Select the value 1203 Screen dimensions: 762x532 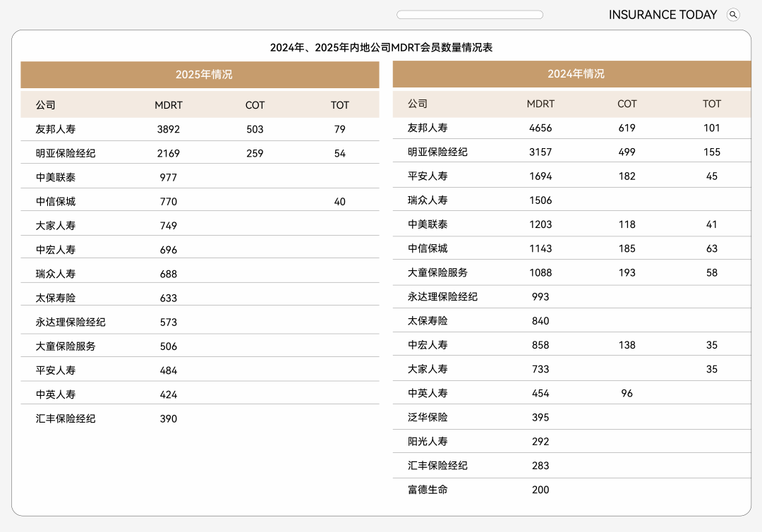540,224
